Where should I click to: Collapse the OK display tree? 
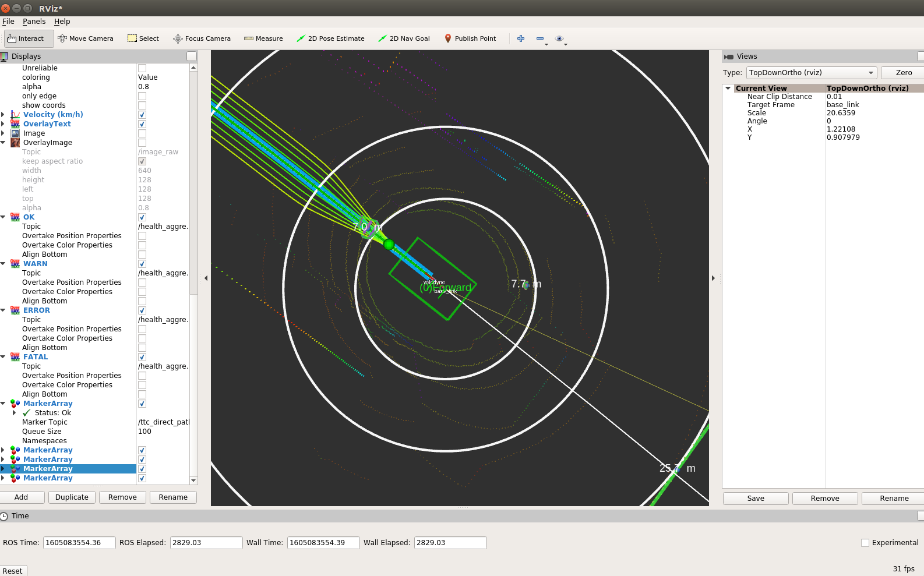click(x=3, y=217)
